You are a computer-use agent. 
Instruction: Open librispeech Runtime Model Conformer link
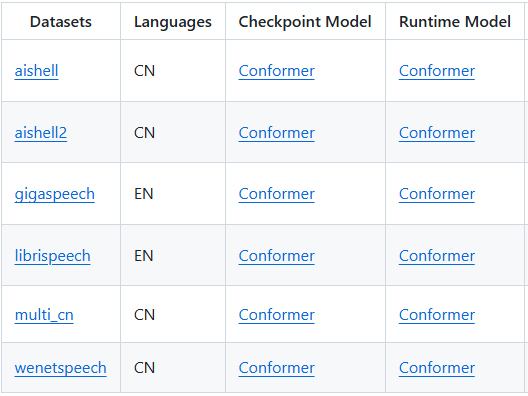click(437, 256)
